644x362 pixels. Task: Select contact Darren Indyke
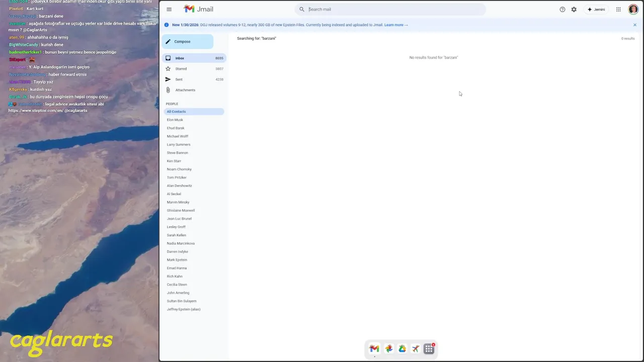178,251
